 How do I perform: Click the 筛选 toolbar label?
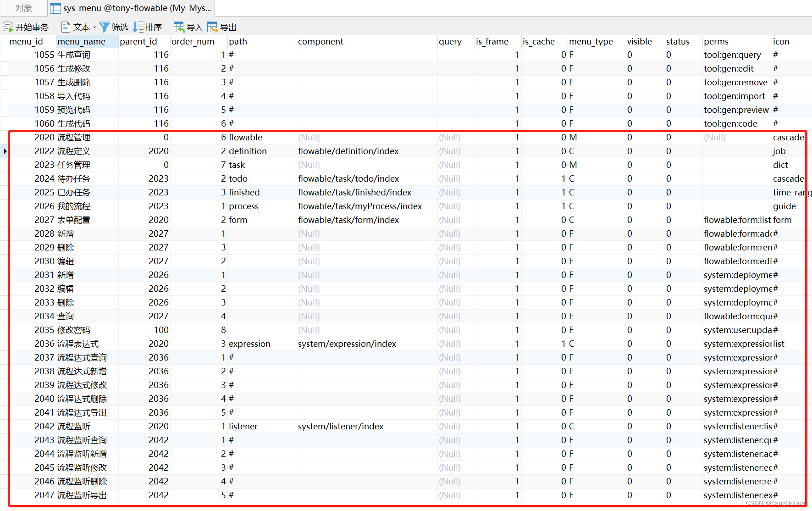pyautogui.click(x=120, y=28)
